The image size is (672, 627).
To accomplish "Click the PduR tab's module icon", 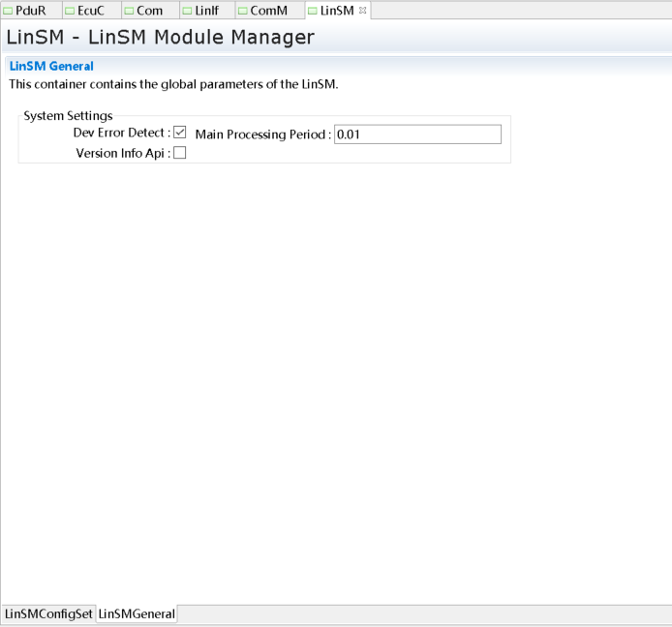I will pos(9,11).
